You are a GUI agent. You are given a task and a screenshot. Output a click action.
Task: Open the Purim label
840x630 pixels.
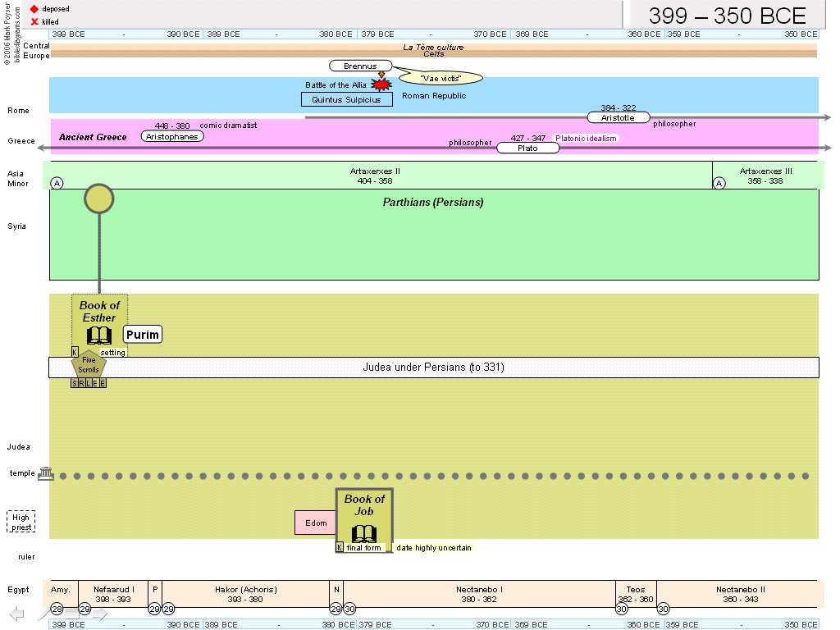coord(143,335)
